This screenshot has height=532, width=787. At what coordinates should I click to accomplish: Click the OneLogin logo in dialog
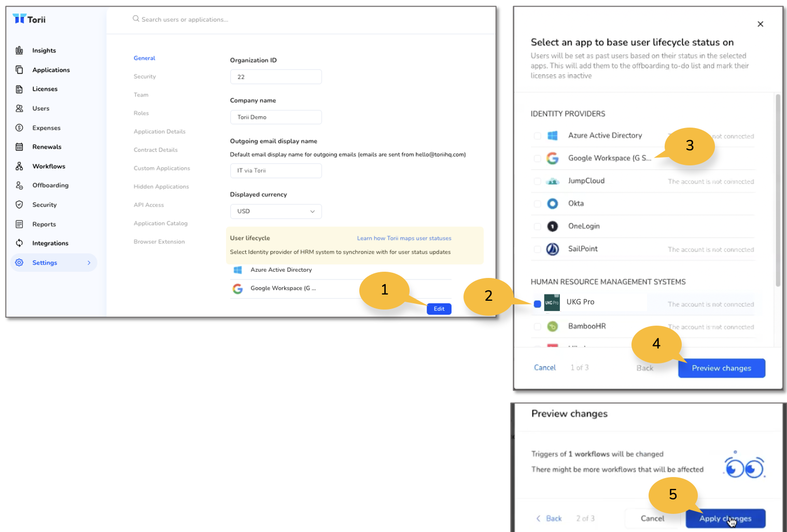tap(553, 226)
